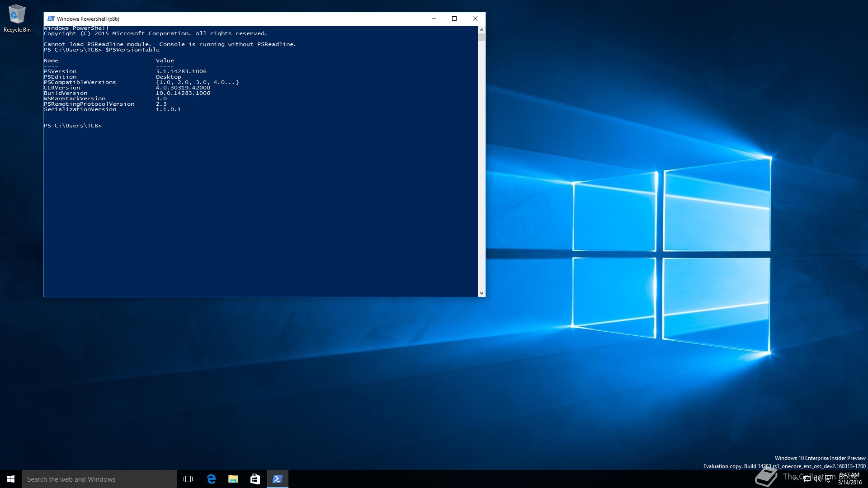Click the value 1.1.0.1
This screenshot has width=868, height=488.
point(169,109)
